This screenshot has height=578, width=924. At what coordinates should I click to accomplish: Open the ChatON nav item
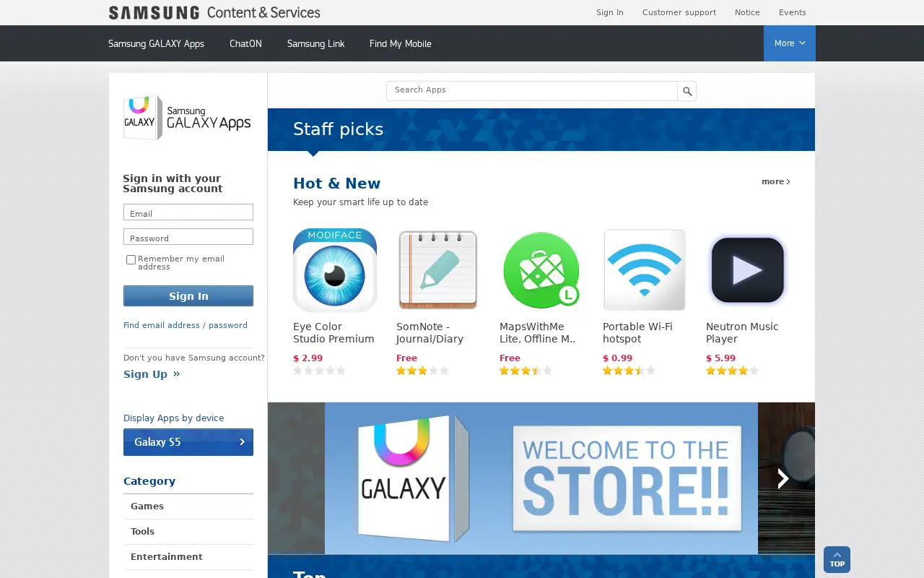pyautogui.click(x=245, y=43)
